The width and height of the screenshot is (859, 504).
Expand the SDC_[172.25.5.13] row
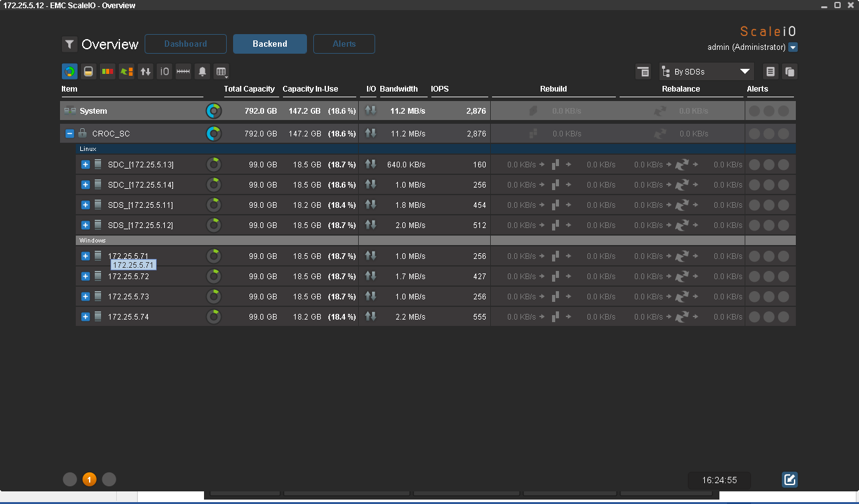[x=85, y=165]
